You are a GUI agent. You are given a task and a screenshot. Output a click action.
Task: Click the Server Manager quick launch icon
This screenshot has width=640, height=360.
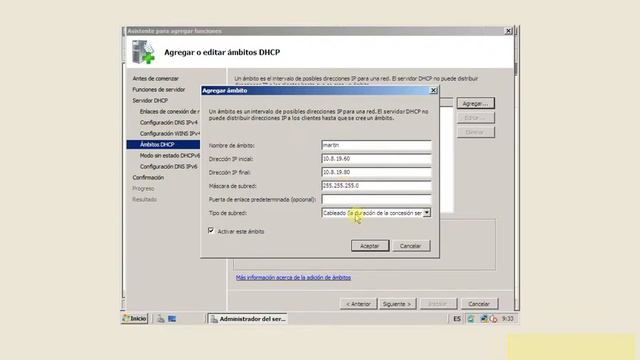tap(161, 319)
